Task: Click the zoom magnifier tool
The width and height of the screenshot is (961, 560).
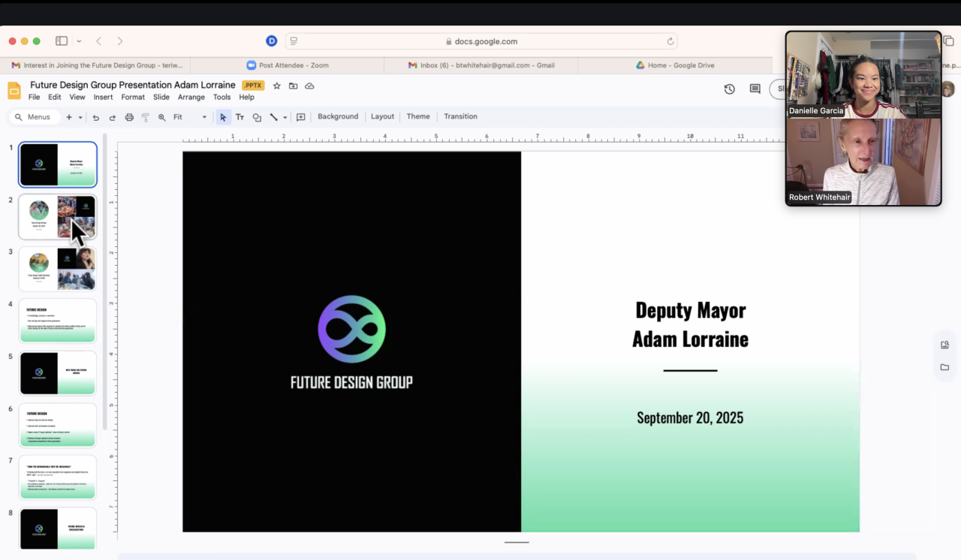Action: pyautogui.click(x=162, y=117)
